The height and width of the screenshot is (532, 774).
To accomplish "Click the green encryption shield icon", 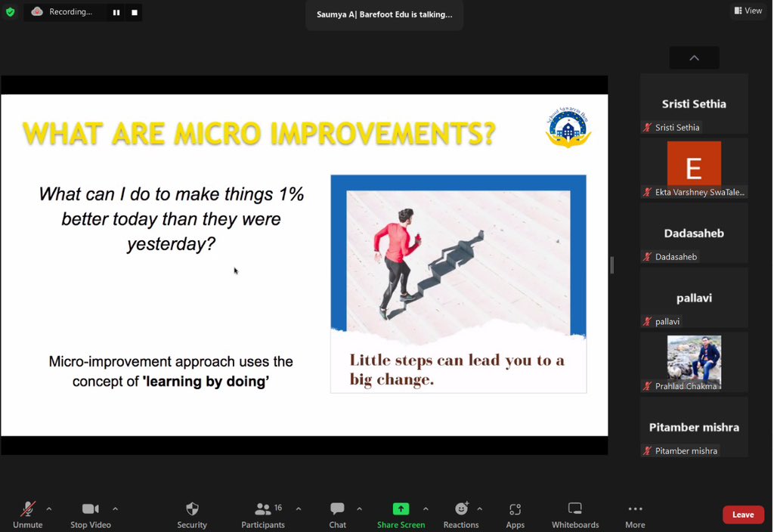I will click(x=11, y=12).
